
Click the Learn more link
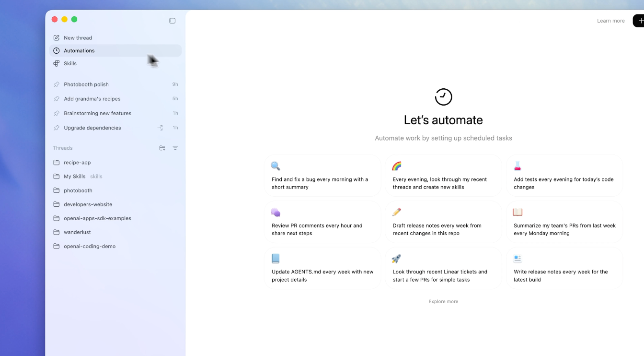click(610, 21)
